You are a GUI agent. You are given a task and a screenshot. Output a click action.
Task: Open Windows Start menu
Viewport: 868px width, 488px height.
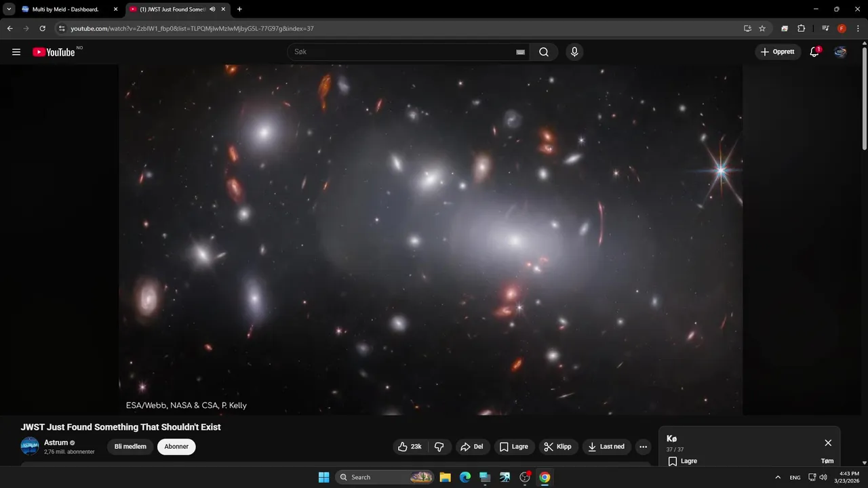tap(323, 477)
